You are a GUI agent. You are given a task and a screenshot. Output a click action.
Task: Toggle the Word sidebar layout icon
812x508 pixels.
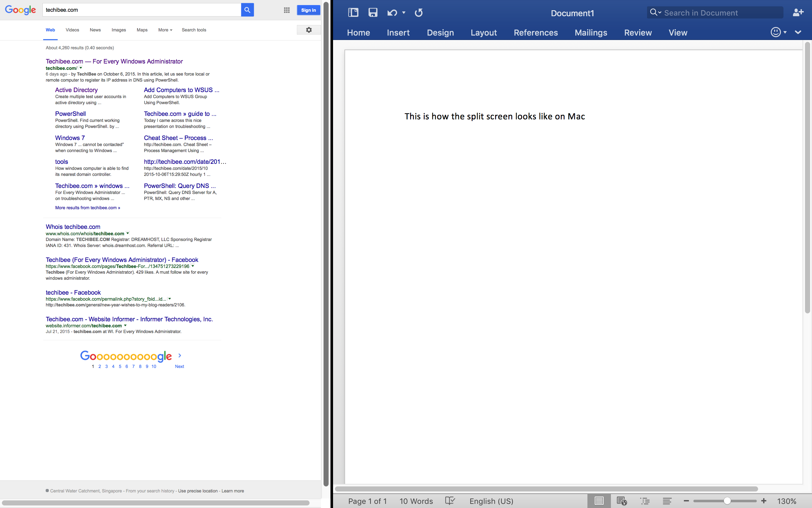353,13
